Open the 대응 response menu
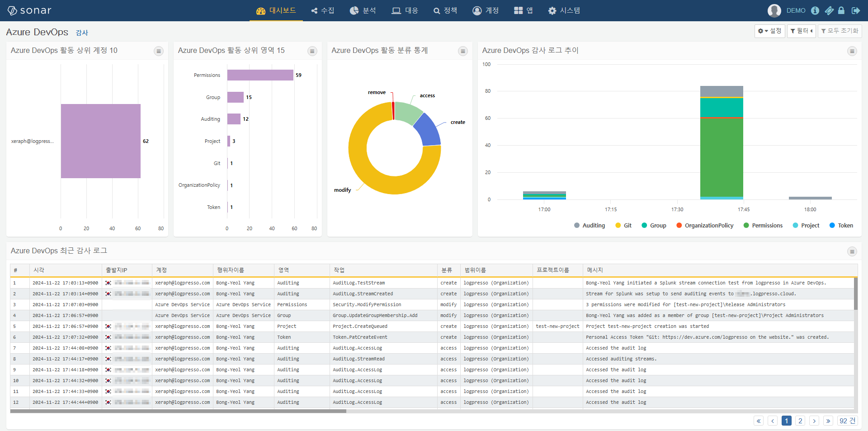Screen dimensions: 868x431 pyautogui.click(x=405, y=10)
